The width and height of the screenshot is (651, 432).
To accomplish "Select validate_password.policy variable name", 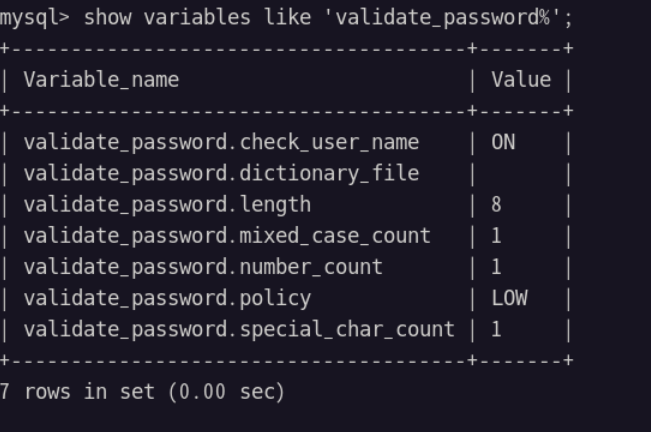I will click(167, 298).
